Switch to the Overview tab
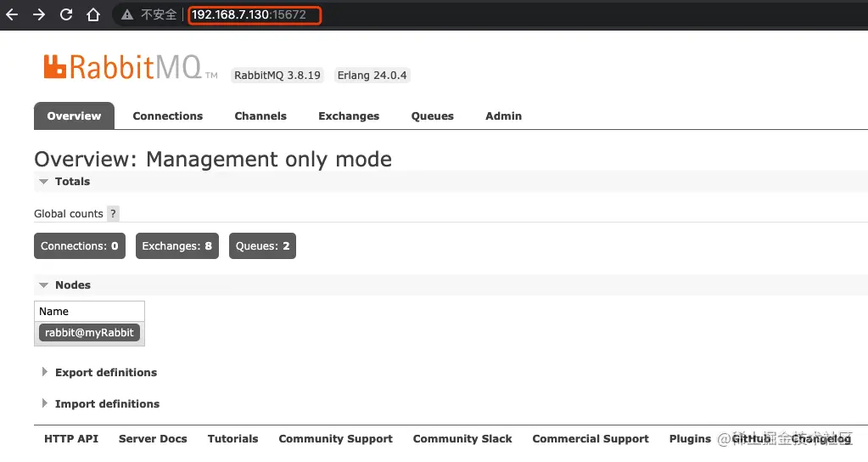Screen dimensions: 868x462 tap(74, 115)
